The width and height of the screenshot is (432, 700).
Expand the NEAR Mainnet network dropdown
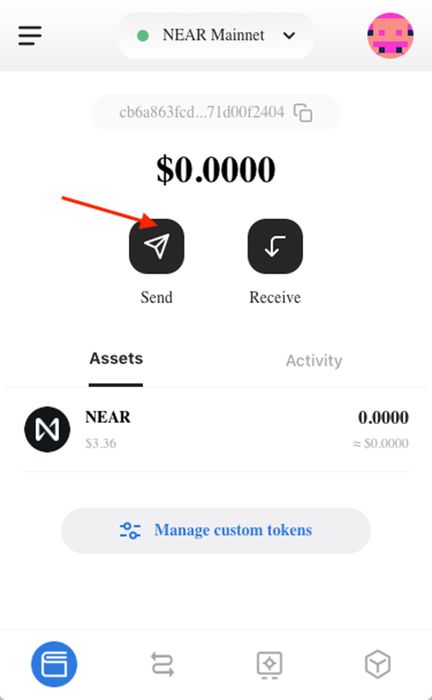[216, 35]
